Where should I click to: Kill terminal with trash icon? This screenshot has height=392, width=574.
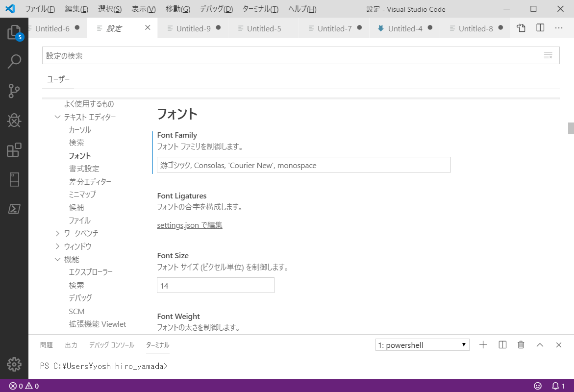521,345
